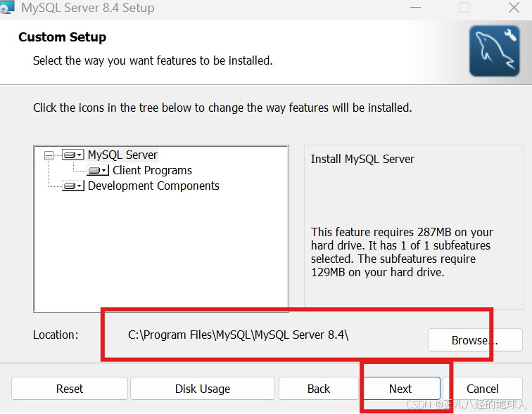Click the 'Install MySQL Server' description text
Viewport: 532px width, 414px height.
point(362,159)
